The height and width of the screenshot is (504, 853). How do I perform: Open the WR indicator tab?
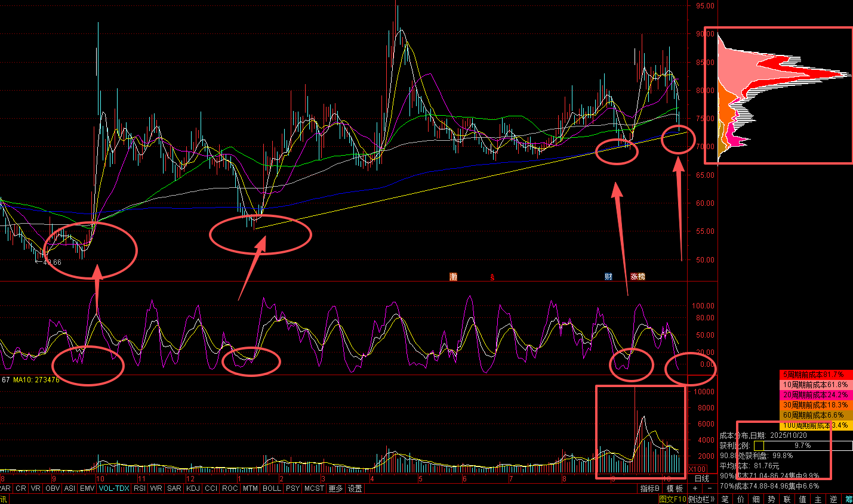(156, 488)
